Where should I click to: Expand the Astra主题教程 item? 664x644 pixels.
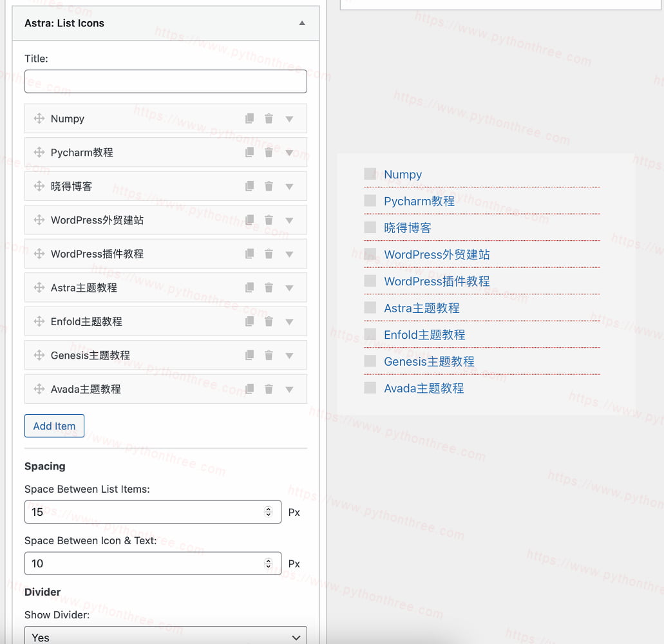(289, 289)
